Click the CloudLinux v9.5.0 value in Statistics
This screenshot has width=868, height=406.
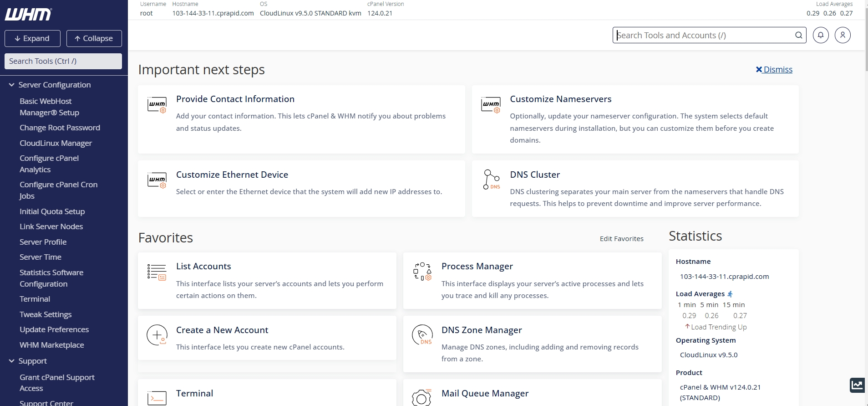(x=709, y=355)
